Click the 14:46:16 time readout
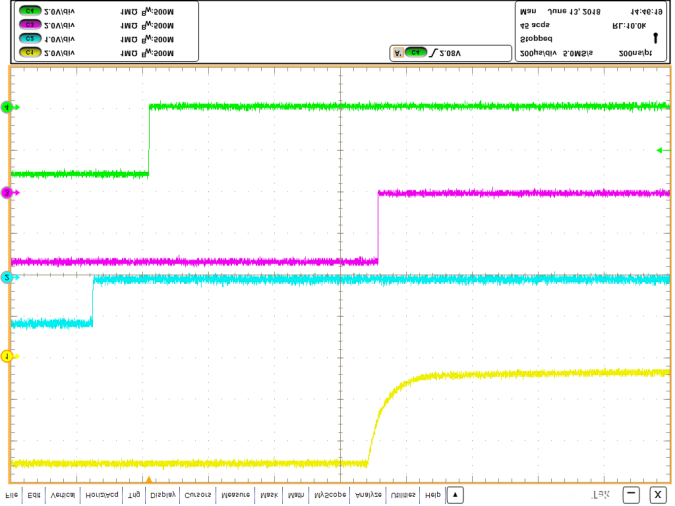Screen dimensions: 675x506 coord(646,12)
